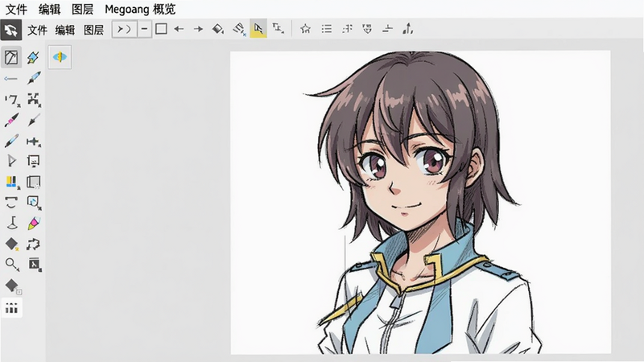Viewport: 644px width, 362px height.
Task: Click the upward arrow icon at toolbar end
Action: coord(408,29)
